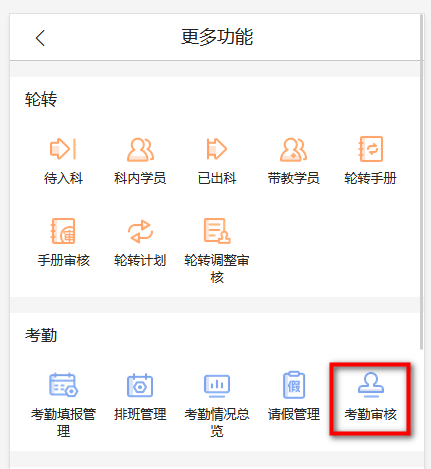The image size is (431, 469).
Task: Click the 轮转 section heading
Action: click(x=41, y=99)
